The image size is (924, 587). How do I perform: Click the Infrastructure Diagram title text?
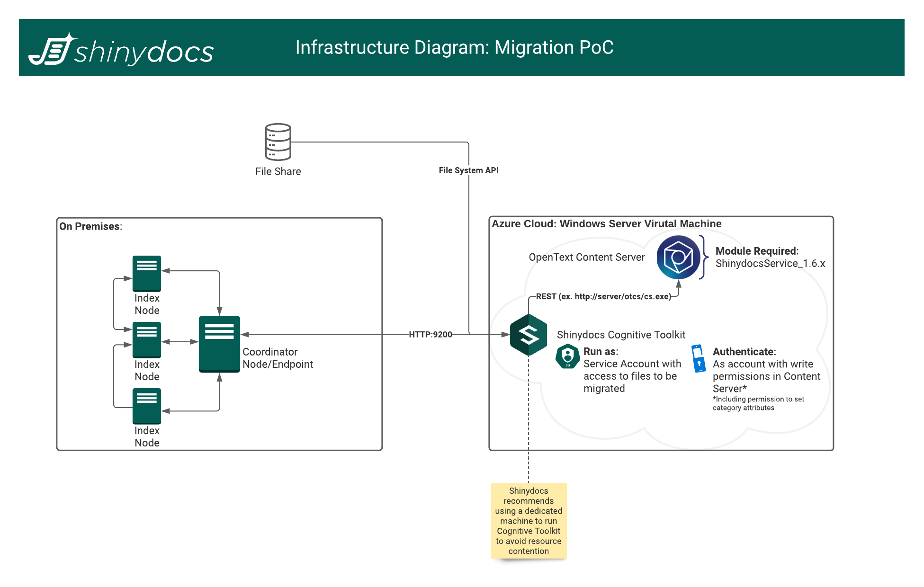click(x=454, y=48)
